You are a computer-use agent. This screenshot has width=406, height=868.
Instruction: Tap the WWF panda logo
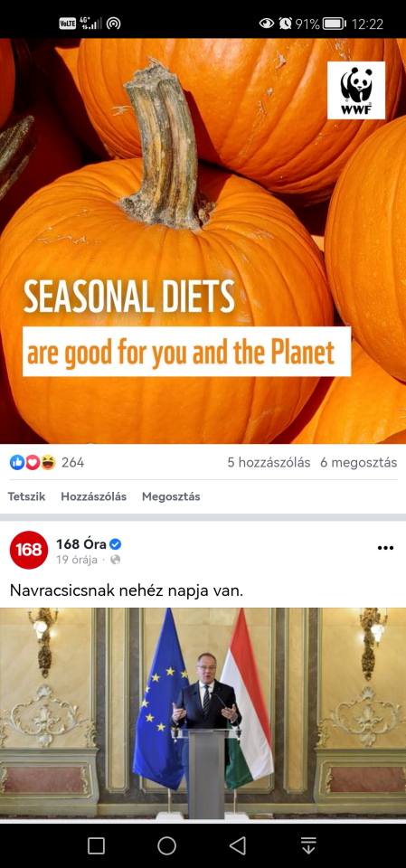pos(356,90)
